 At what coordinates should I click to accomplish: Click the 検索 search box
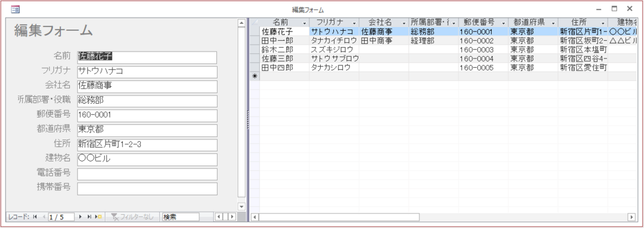[180, 217]
